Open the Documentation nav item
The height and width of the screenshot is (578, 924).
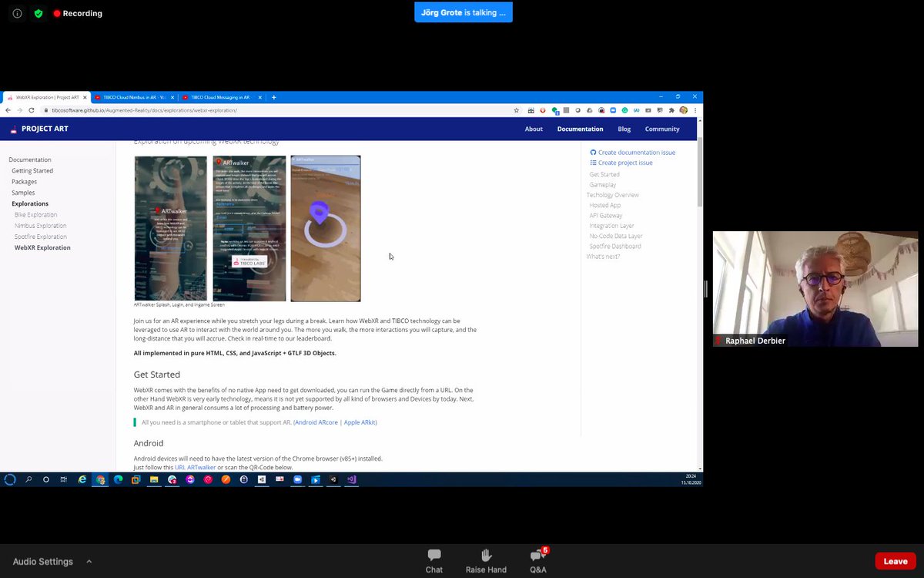(580, 129)
